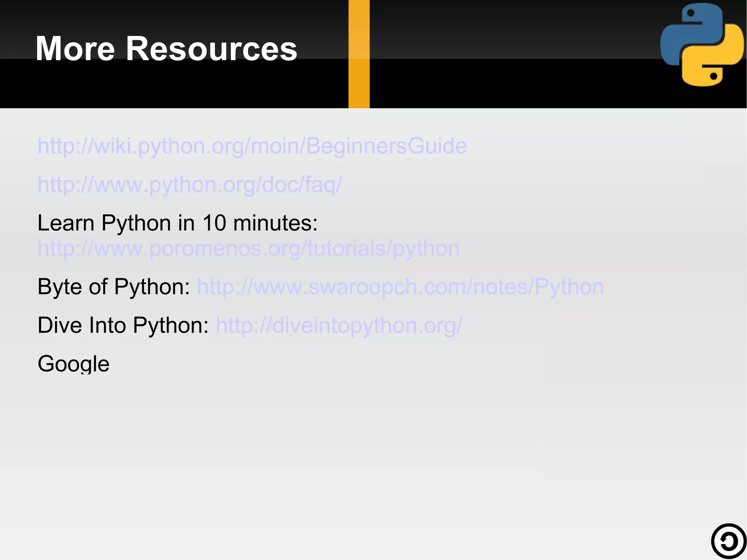Click the word 'More' in the title

click(x=75, y=49)
